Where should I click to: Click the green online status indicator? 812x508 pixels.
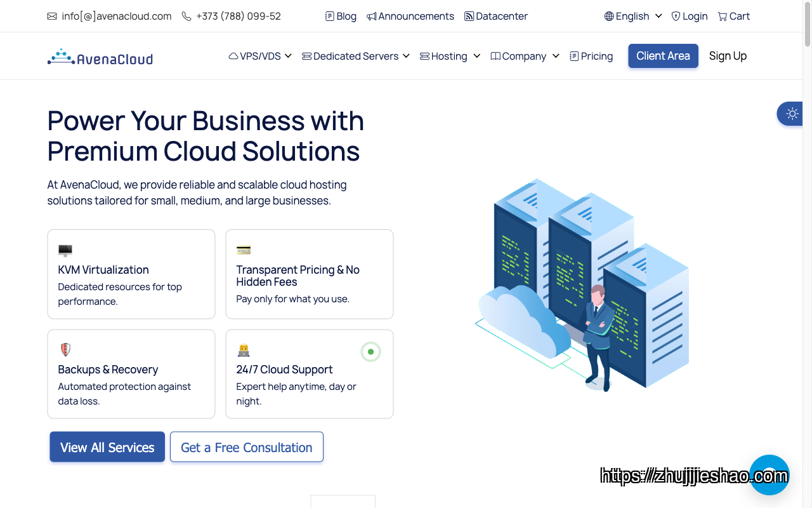tap(370, 352)
